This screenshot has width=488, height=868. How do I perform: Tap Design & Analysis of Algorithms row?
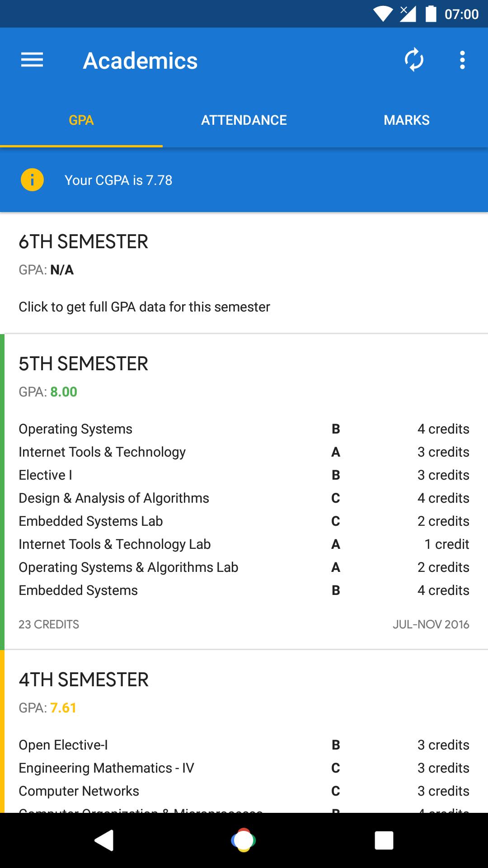pyautogui.click(x=244, y=498)
